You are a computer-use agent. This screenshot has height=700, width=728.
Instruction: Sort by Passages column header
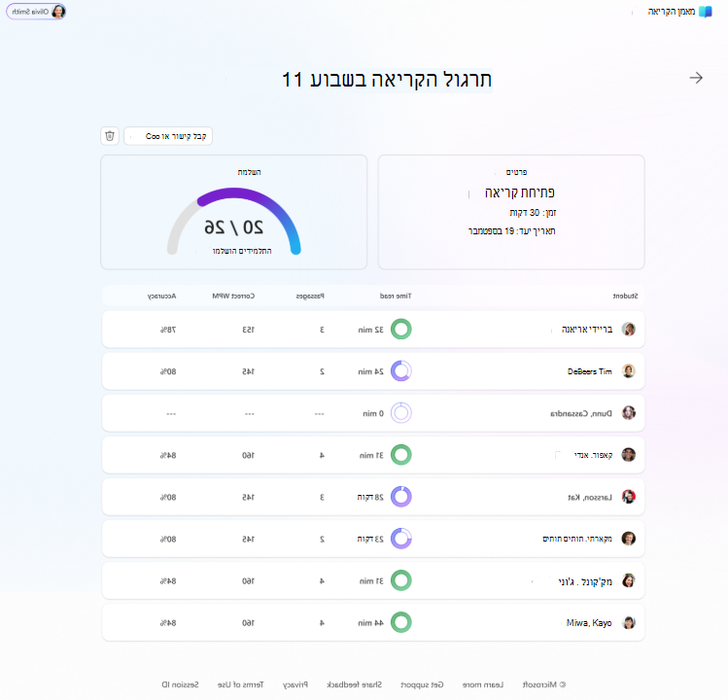coord(310,296)
